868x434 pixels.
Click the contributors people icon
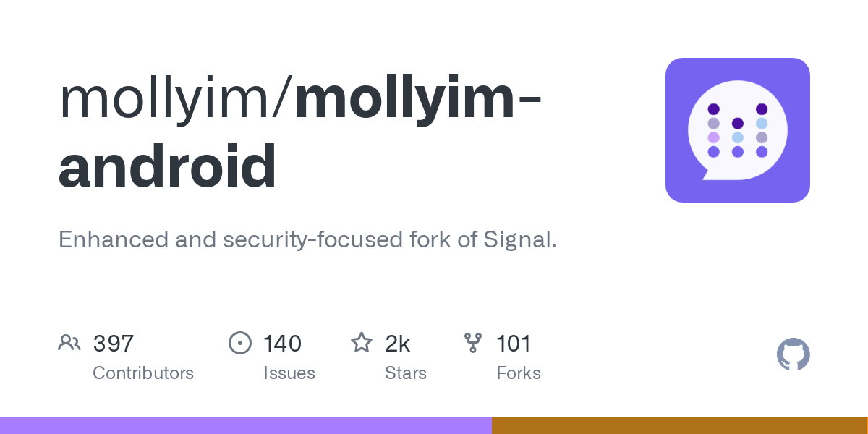click(x=69, y=343)
